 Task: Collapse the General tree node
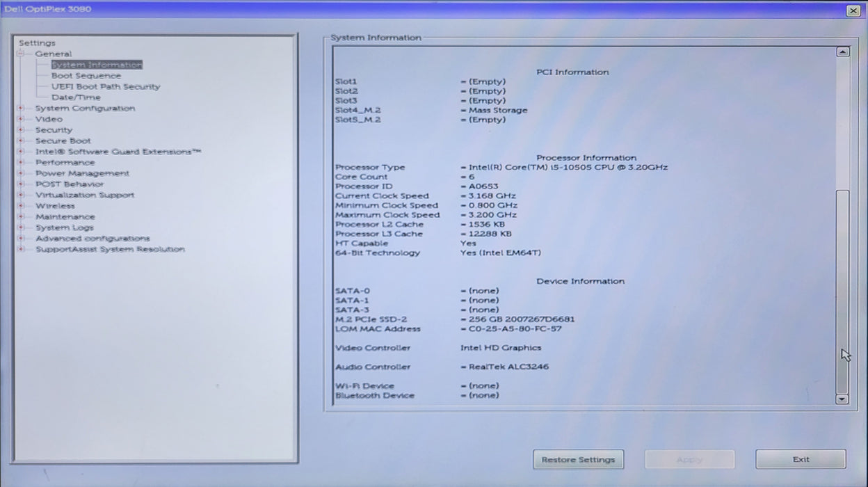click(21, 54)
